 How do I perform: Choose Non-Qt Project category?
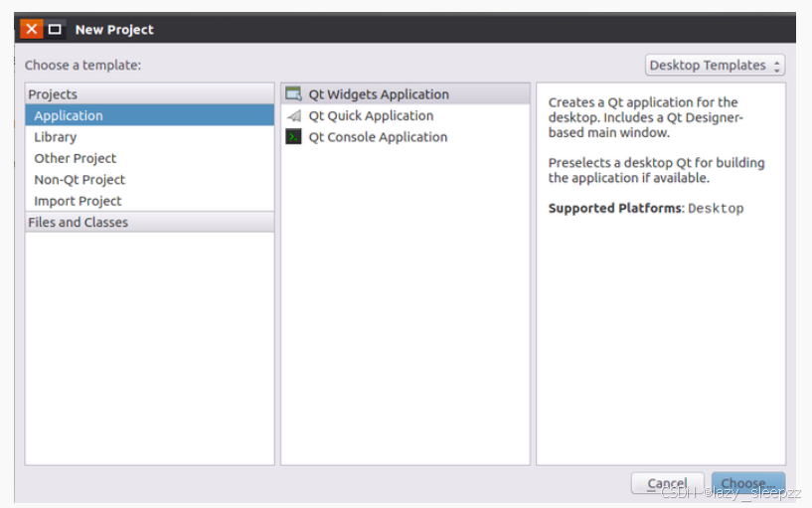point(150,179)
